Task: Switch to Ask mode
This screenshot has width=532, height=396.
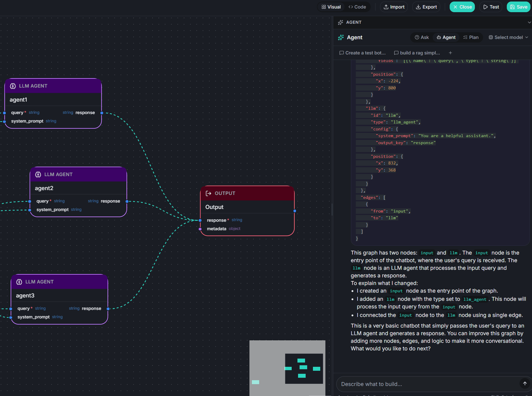Action: pyautogui.click(x=421, y=37)
